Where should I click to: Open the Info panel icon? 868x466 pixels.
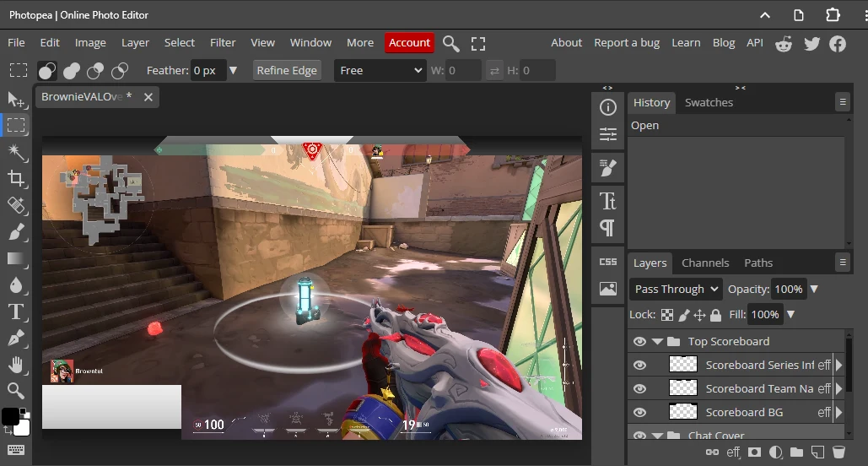click(608, 107)
